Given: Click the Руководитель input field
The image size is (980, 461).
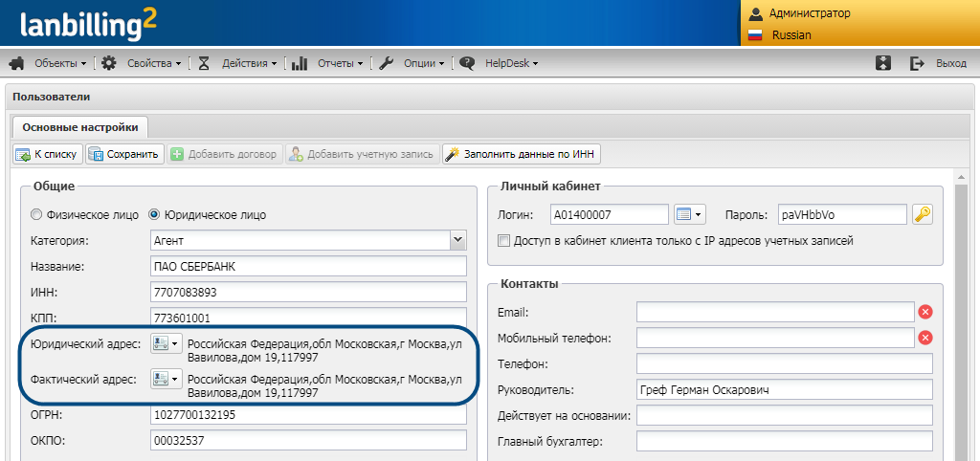Looking at the screenshot, I should click(x=785, y=390).
